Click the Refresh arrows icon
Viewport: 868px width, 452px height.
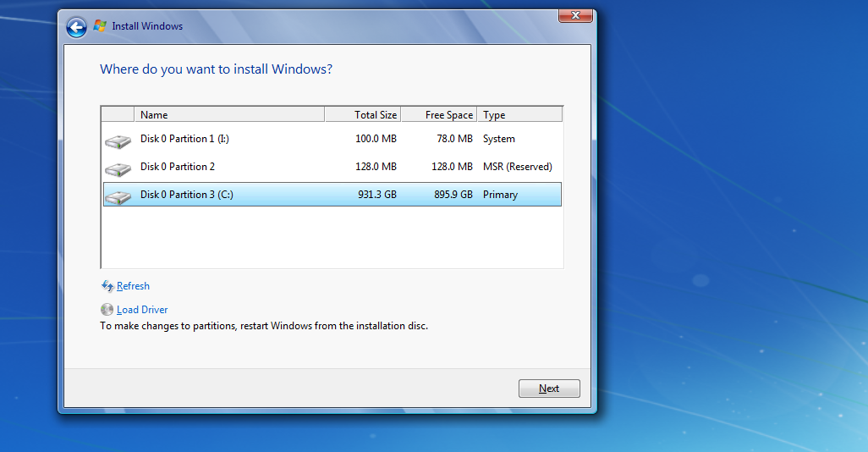click(x=107, y=286)
